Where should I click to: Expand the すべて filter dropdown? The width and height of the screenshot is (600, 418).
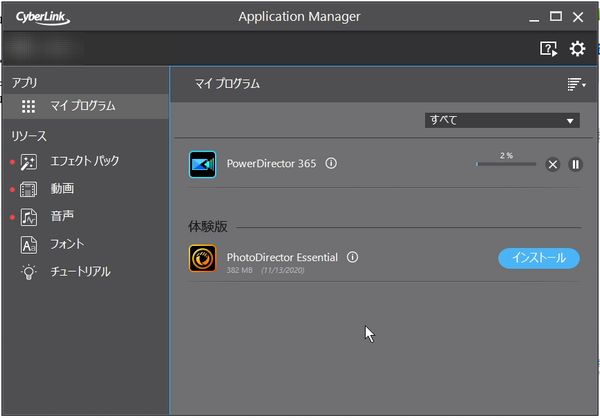coord(502,121)
